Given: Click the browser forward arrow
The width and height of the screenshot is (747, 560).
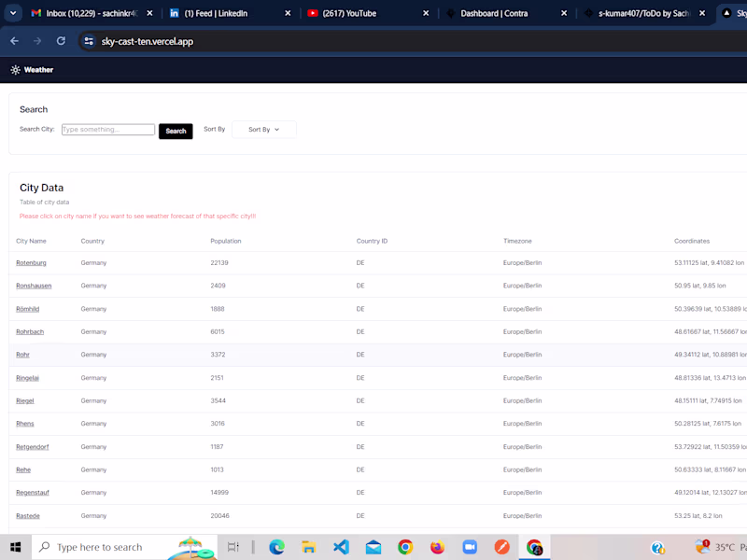Looking at the screenshot, I should pos(37,41).
